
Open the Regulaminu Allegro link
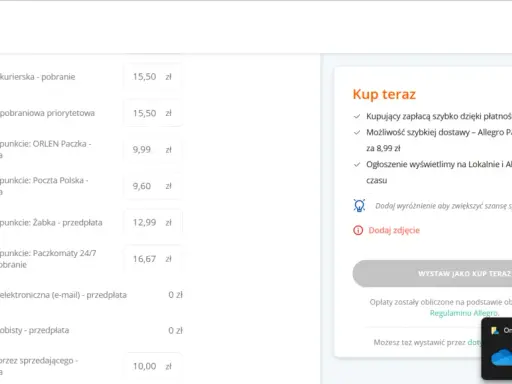pos(464,313)
